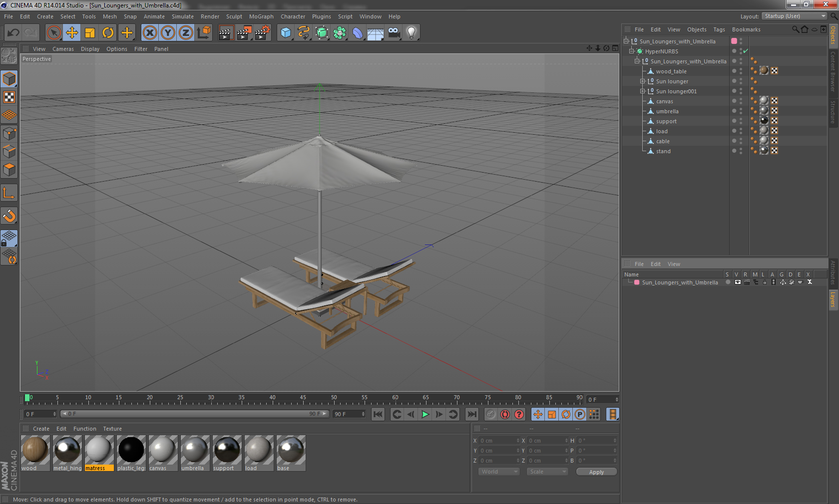Toggle visibility dot of umbrella object
This screenshot has height=504, width=839.
tap(734, 111)
